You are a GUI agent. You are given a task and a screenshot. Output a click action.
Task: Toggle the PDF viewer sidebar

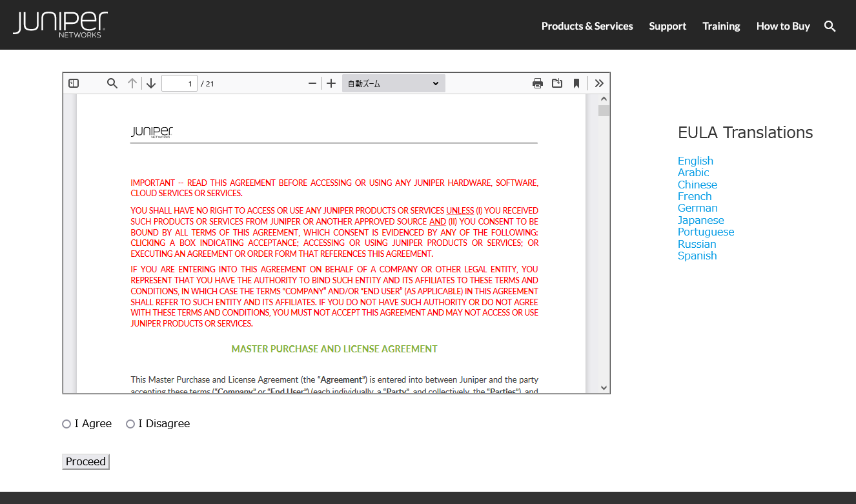74,83
